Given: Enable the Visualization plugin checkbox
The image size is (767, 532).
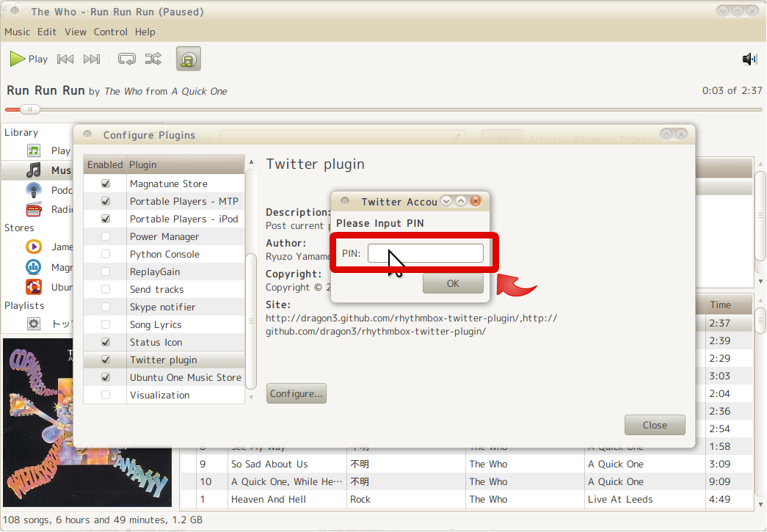Looking at the screenshot, I should tap(106, 395).
